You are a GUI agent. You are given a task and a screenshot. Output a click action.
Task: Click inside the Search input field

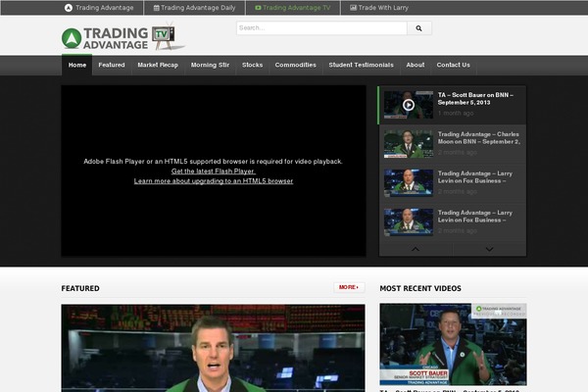pyautogui.click(x=321, y=28)
